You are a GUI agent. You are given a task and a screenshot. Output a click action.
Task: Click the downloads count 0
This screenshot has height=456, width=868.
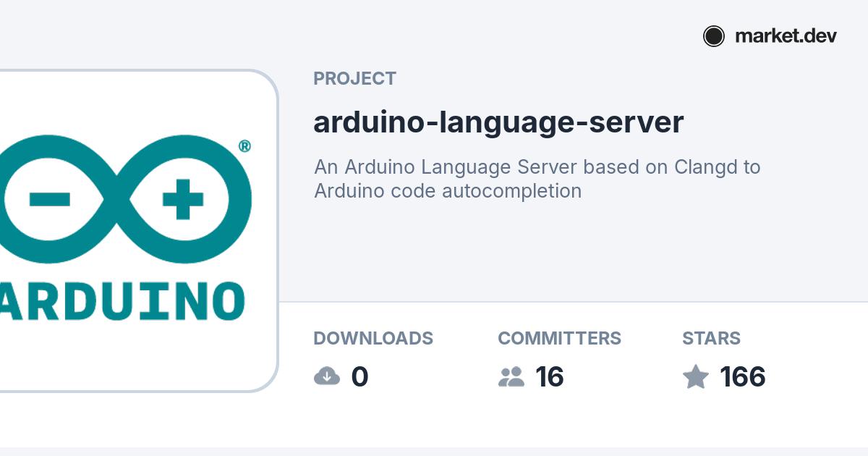(x=359, y=377)
